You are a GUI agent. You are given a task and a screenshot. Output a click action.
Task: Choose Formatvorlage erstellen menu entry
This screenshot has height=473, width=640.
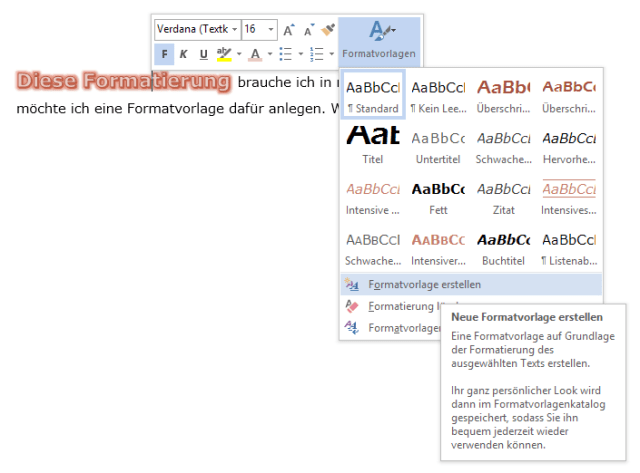tap(471, 284)
